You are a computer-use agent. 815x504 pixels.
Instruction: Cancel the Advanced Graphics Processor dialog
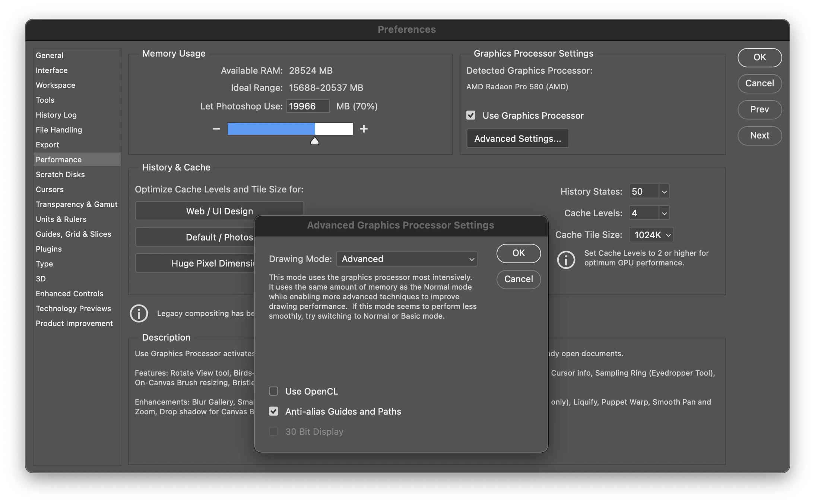(519, 279)
